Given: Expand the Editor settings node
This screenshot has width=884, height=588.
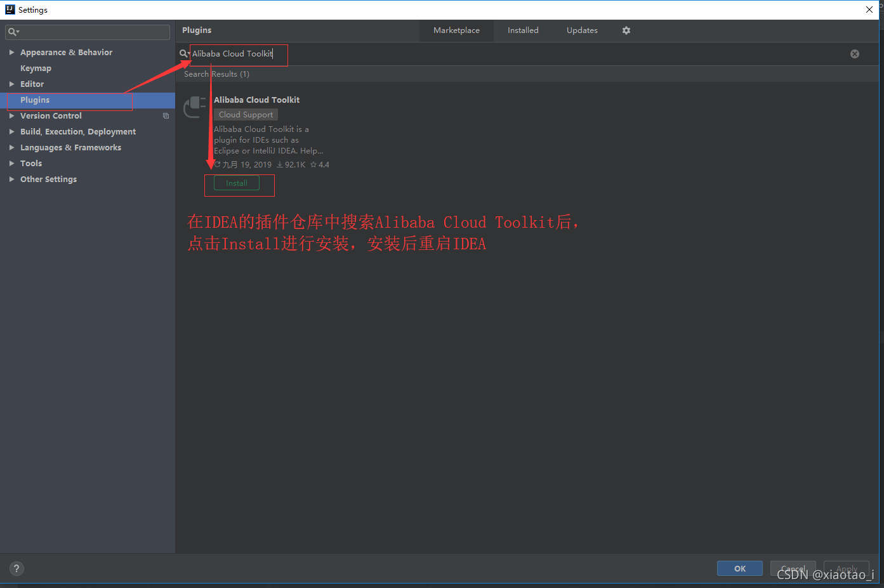Looking at the screenshot, I should tap(11, 84).
